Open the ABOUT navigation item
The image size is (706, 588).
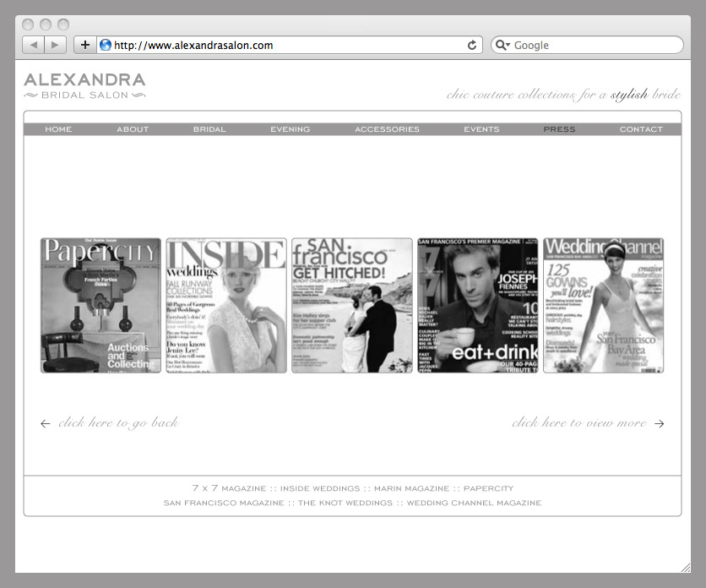133,129
